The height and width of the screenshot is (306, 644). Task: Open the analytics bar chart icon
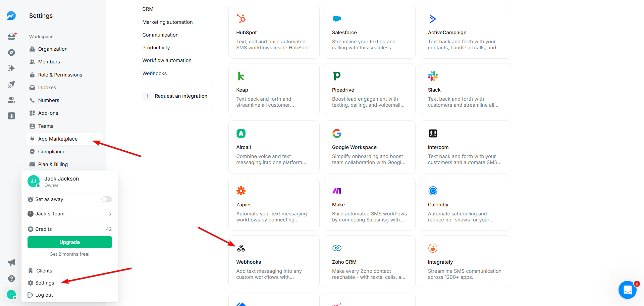(x=11, y=116)
